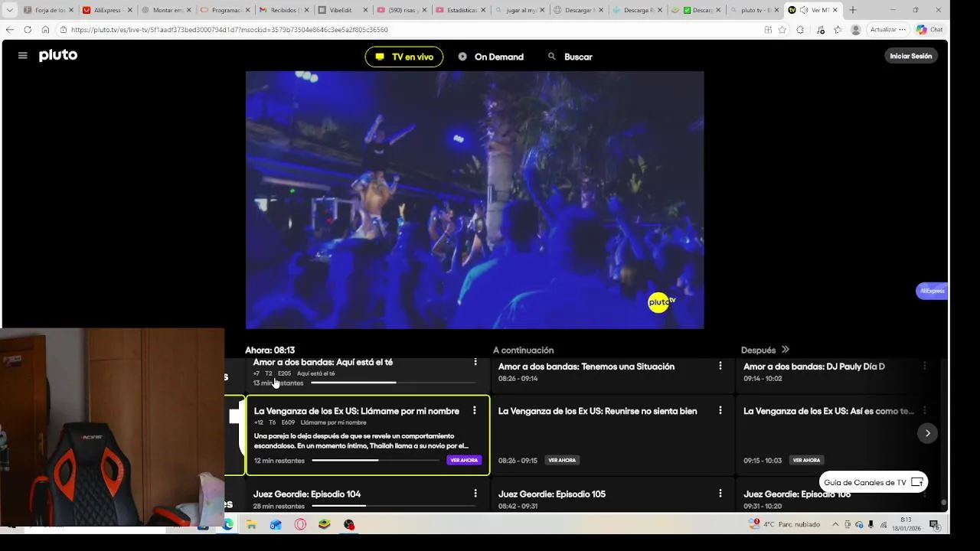Open the On Demand section
Image resolution: width=980 pixels, height=551 pixels.
[x=491, y=57]
